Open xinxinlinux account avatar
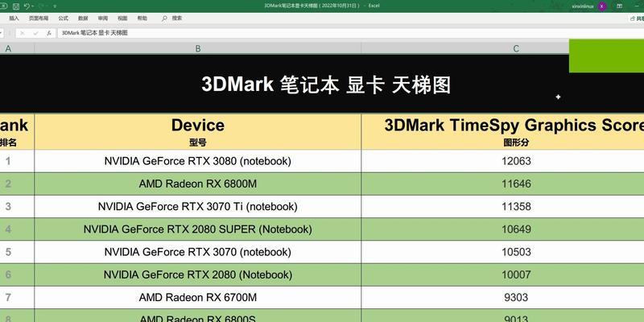644x322 pixels. (602, 6)
